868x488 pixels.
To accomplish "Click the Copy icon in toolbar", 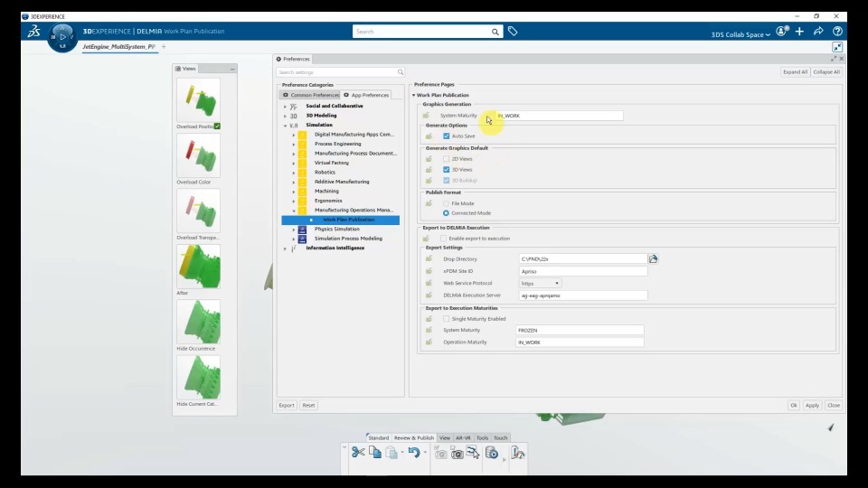I will coord(374,453).
